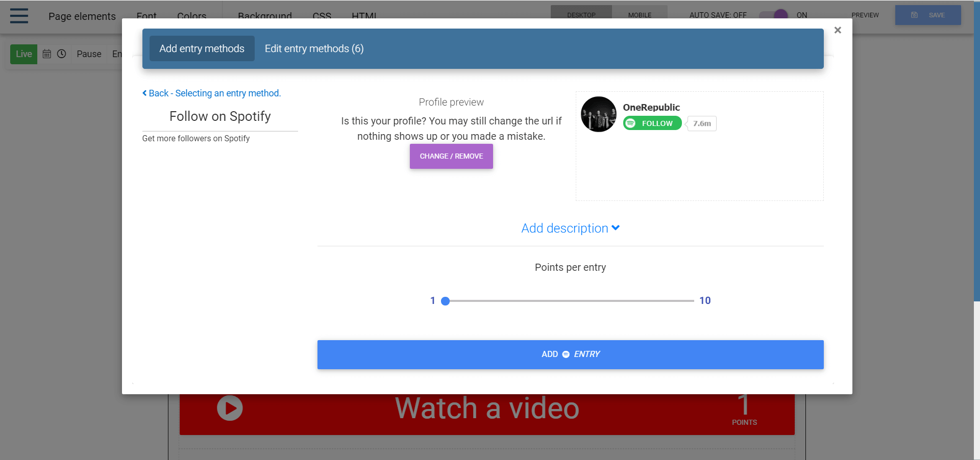Click the Watch a video entry

coord(487,414)
